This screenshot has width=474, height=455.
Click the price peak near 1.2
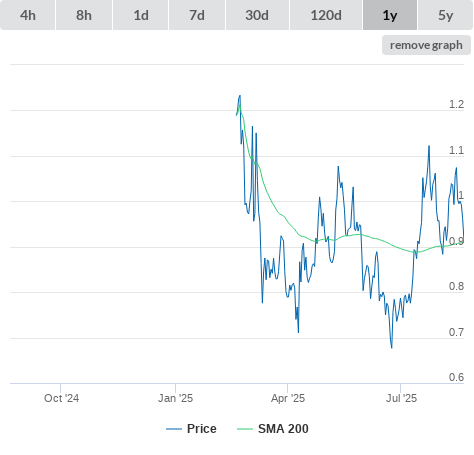click(x=240, y=96)
